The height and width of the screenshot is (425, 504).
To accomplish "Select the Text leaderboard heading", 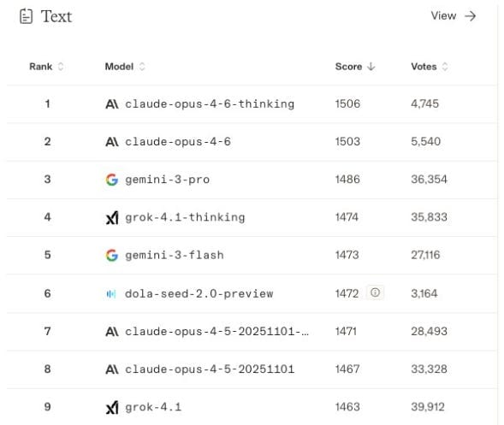I will (x=56, y=16).
